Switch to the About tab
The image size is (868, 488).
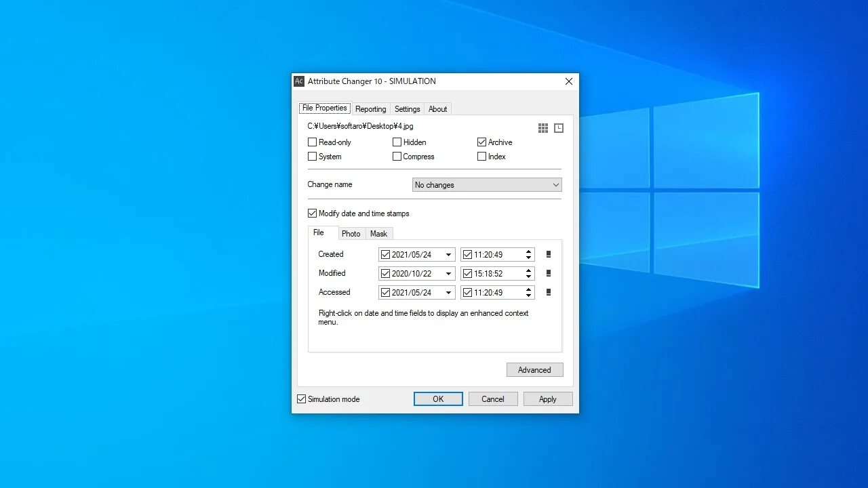[438, 109]
